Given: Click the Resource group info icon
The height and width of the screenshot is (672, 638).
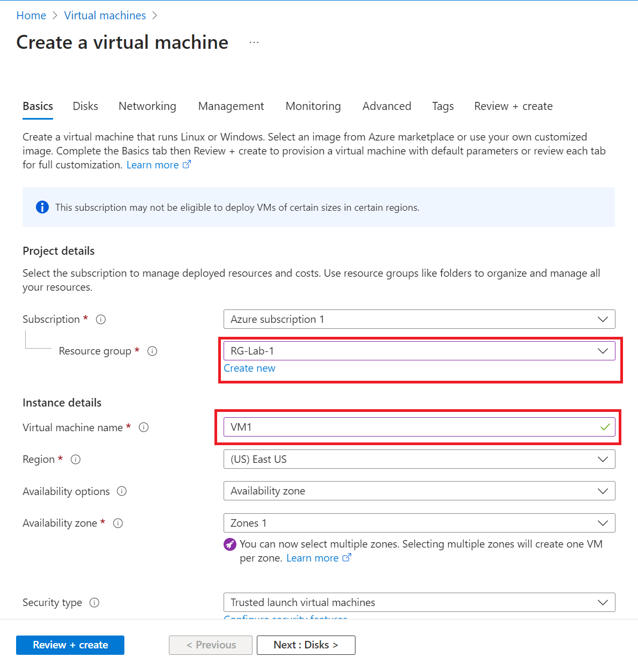Looking at the screenshot, I should point(152,351).
